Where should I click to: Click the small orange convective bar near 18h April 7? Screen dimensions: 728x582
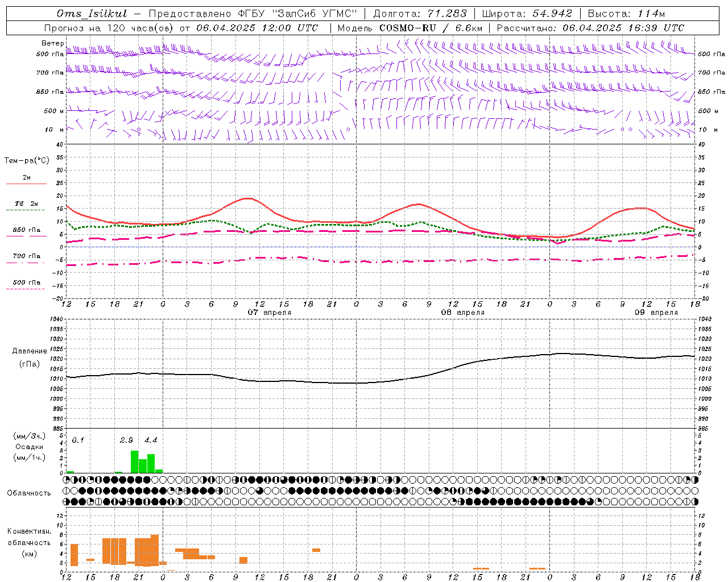pyautogui.click(x=316, y=550)
